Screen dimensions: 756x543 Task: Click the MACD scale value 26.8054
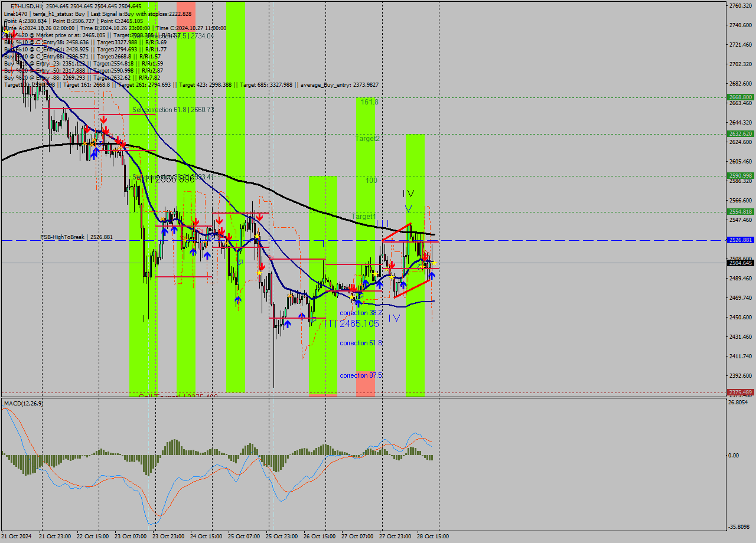739,403
